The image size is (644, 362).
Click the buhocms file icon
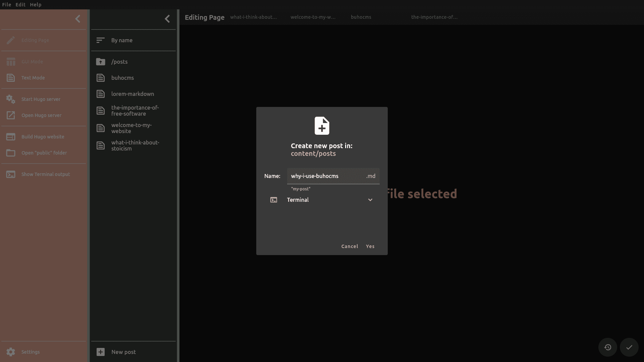101,78
